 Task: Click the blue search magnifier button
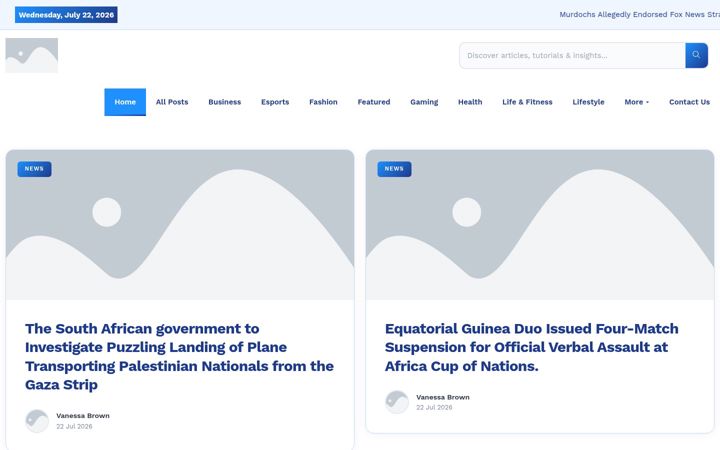coord(696,55)
